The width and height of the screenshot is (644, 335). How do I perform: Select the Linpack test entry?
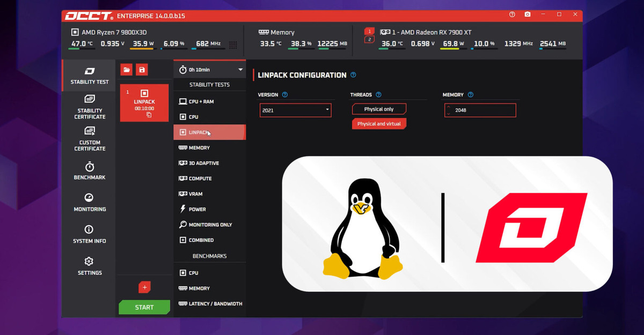coord(209,132)
